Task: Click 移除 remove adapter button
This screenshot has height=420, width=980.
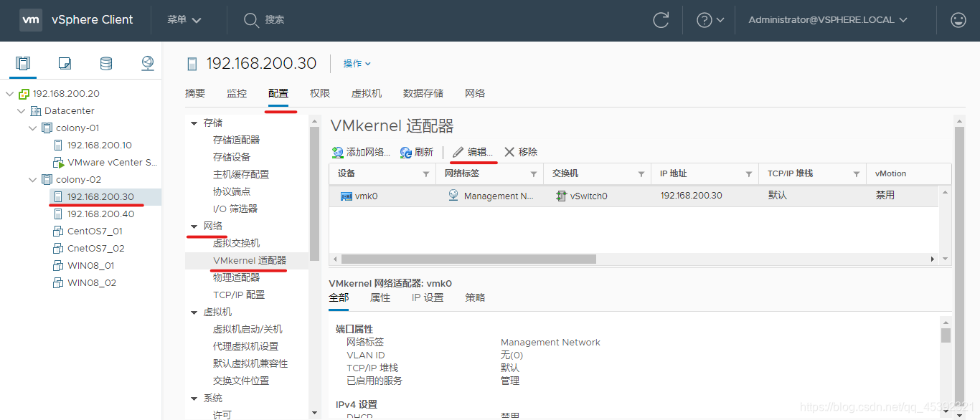Action: coord(521,152)
